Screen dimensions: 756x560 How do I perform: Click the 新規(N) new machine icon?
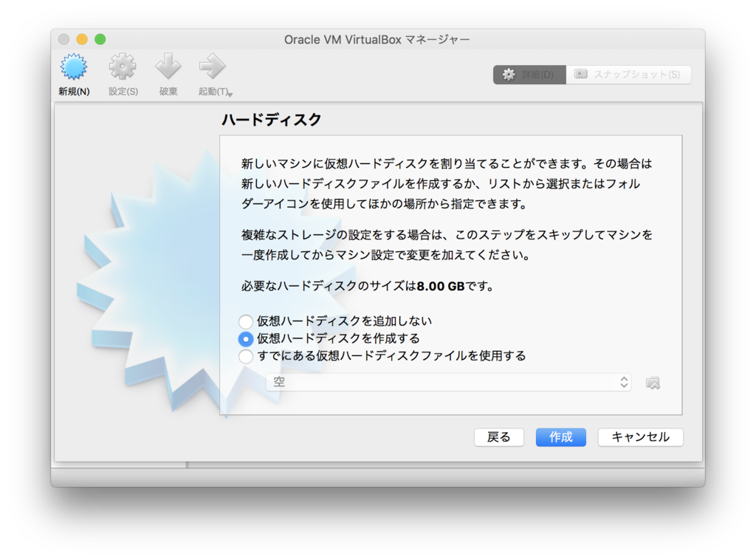tap(74, 67)
